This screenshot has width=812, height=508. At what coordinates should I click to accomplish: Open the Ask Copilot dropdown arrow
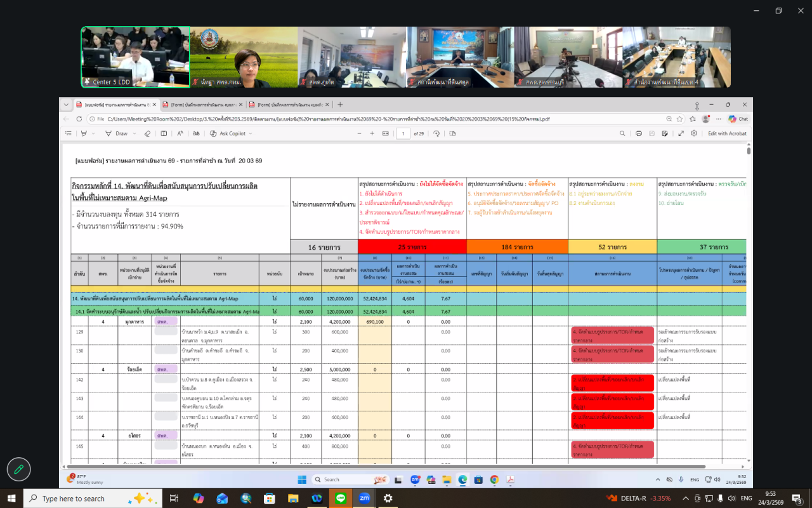251,133
